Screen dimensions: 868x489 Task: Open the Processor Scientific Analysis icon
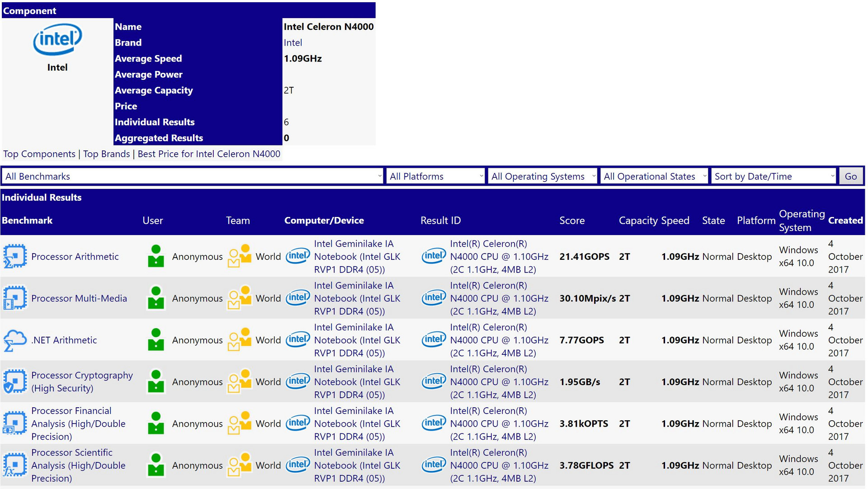15,465
